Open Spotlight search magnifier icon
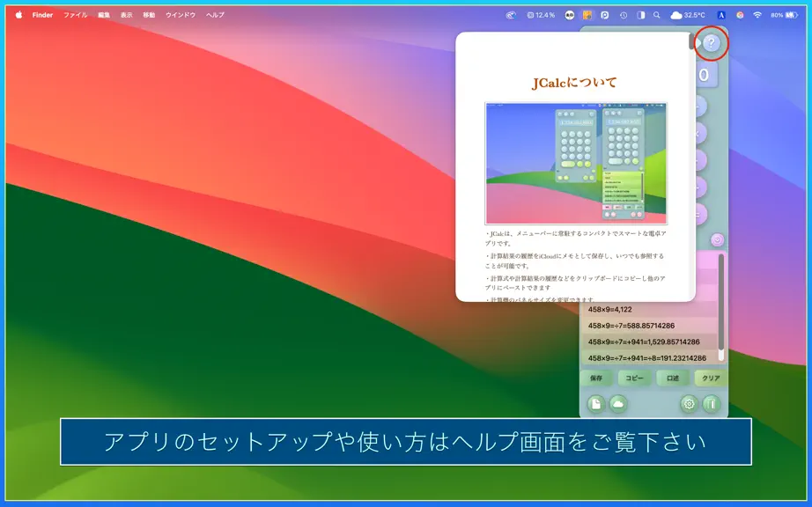Viewport: 812px width, 507px height. (657, 15)
